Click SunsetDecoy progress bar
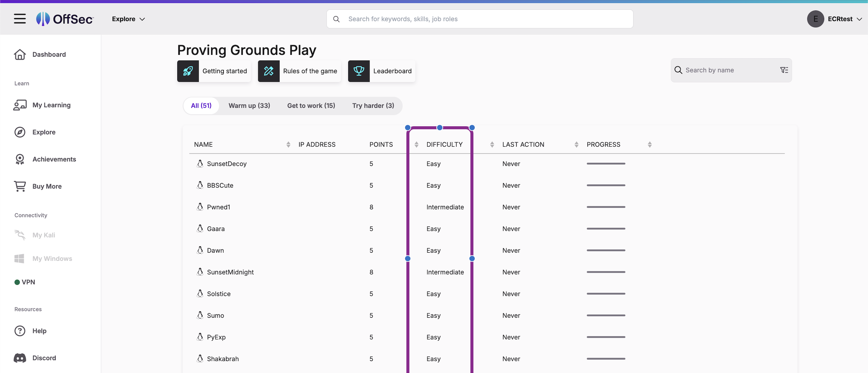 (x=606, y=164)
